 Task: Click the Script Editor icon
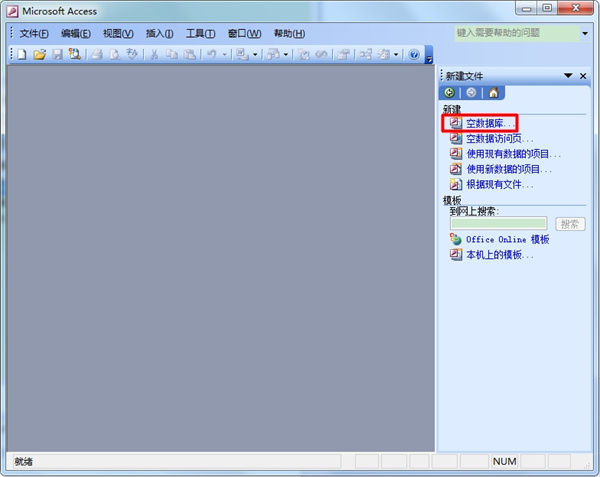(321, 55)
